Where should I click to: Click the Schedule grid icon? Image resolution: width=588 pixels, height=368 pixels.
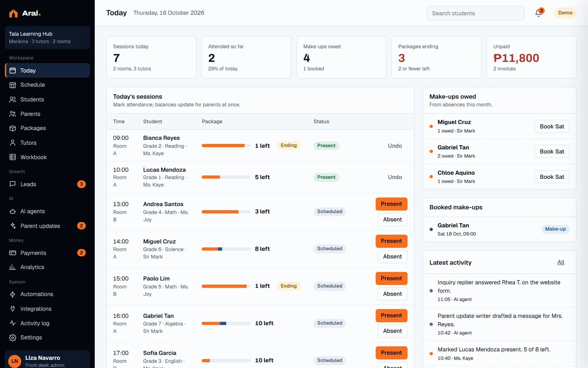[x=13, y=85]
